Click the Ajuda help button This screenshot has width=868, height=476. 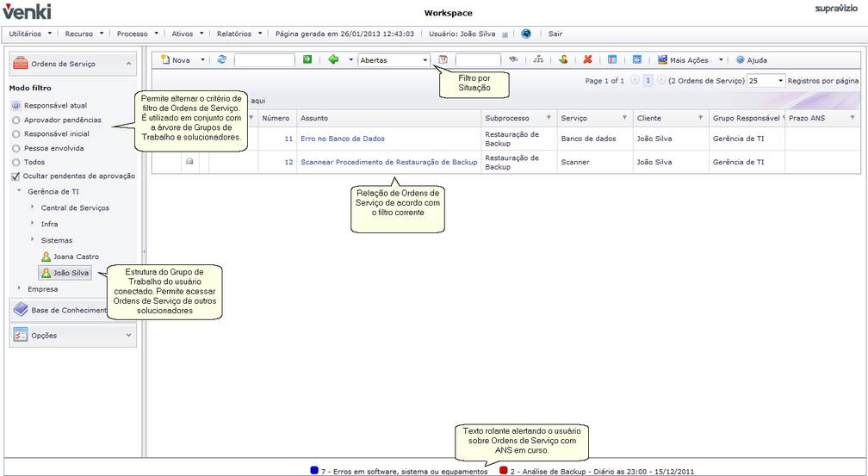tap(752, 59)
